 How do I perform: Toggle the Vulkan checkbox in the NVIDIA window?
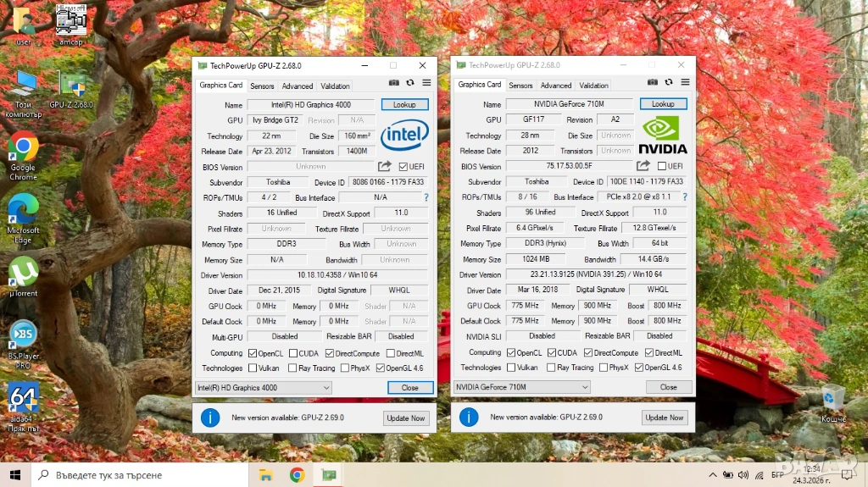tap(511, 368)
